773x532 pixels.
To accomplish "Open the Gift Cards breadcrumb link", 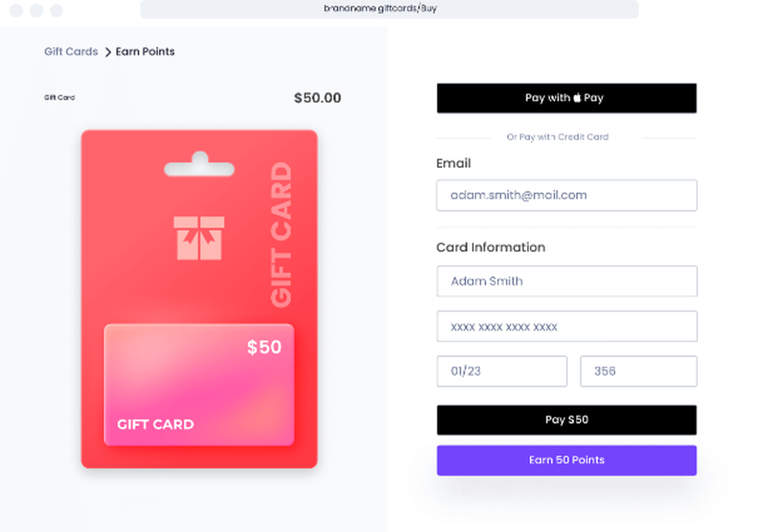I will (x=71, y=51).
